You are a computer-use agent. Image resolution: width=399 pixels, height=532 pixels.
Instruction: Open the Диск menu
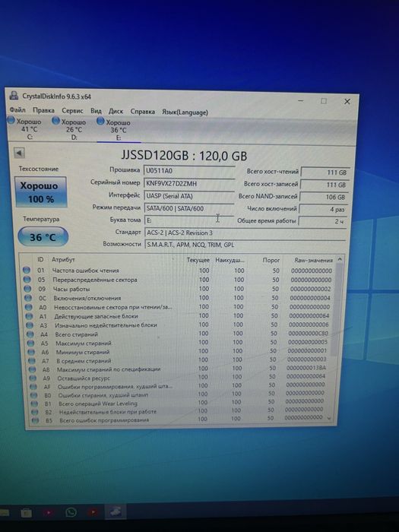[x=116, y=111]
